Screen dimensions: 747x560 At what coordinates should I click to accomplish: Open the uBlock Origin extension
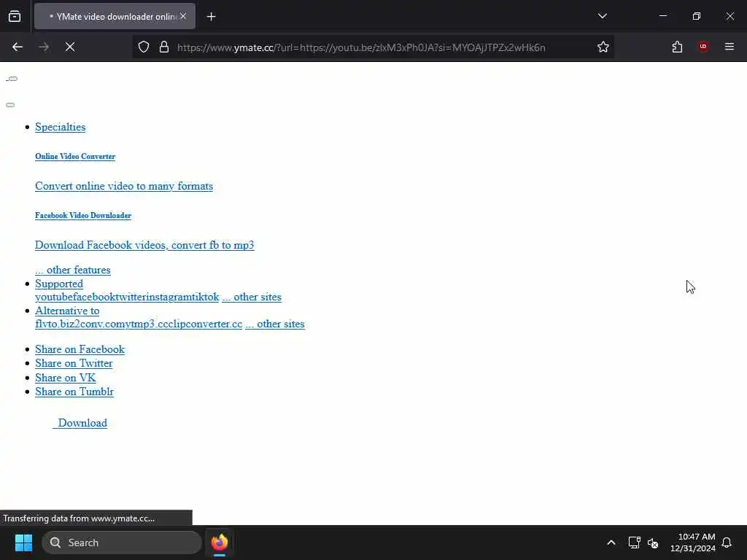[x=703, y=47]
